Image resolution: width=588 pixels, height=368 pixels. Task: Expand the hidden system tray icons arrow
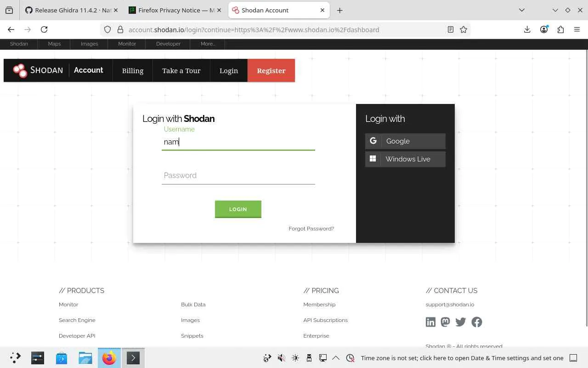336,358
